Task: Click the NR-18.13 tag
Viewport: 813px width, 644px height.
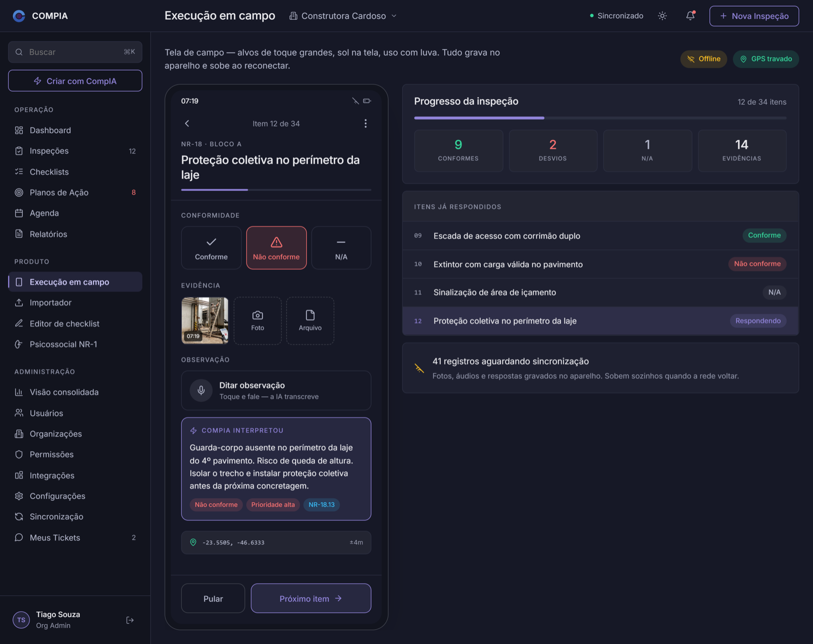Action: (322, 505)
